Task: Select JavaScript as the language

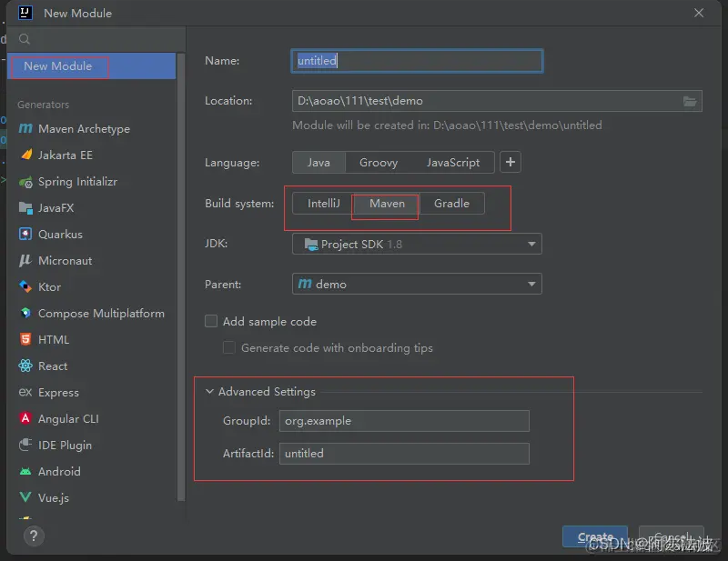Action: [x=453, y=163]
